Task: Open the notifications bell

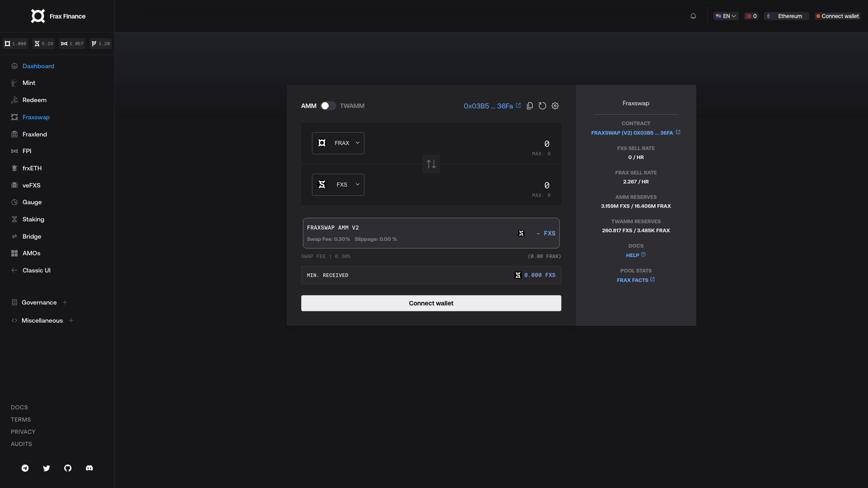Action: (x=693, y=16)
